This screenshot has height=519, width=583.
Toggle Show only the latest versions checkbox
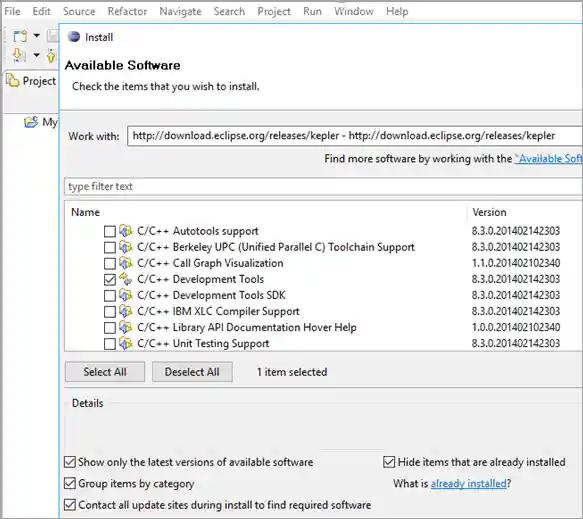pos(70,462)
